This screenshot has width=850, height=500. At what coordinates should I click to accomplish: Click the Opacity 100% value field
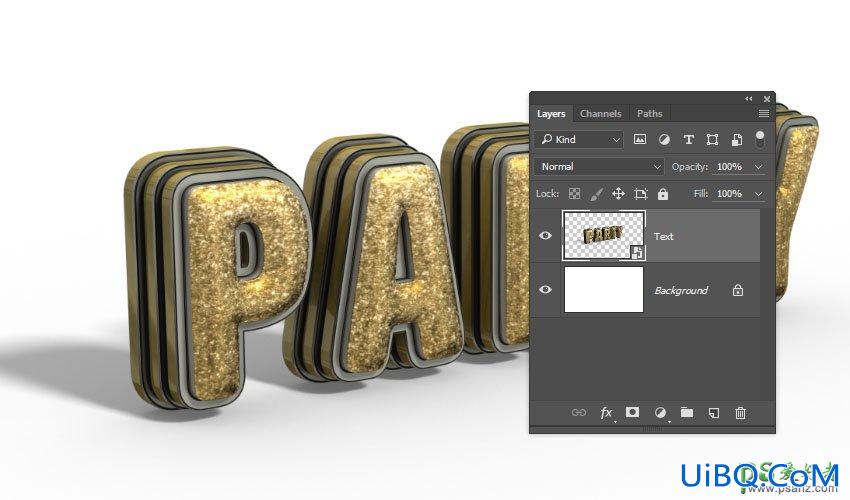(x=730, y=166)
